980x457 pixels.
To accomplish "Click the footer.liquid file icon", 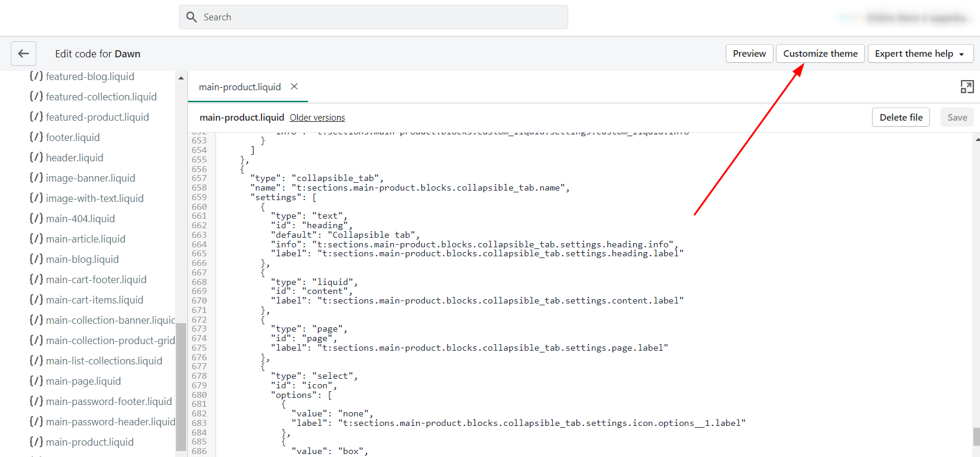I will 36,137.
